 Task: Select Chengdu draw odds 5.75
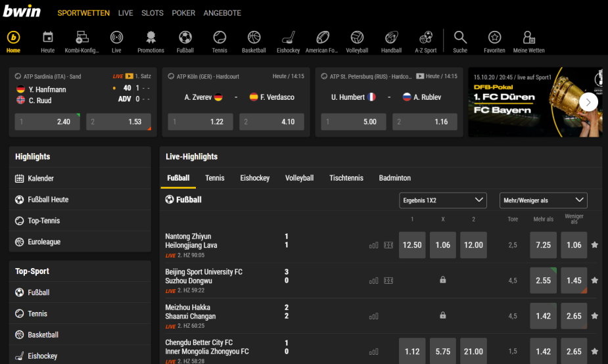443,352
